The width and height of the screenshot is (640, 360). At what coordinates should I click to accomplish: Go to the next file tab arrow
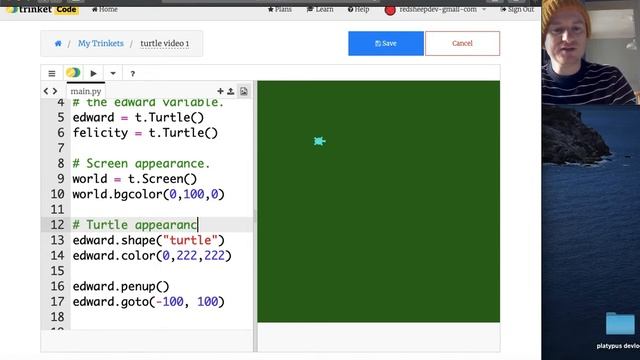click(55, 91)
